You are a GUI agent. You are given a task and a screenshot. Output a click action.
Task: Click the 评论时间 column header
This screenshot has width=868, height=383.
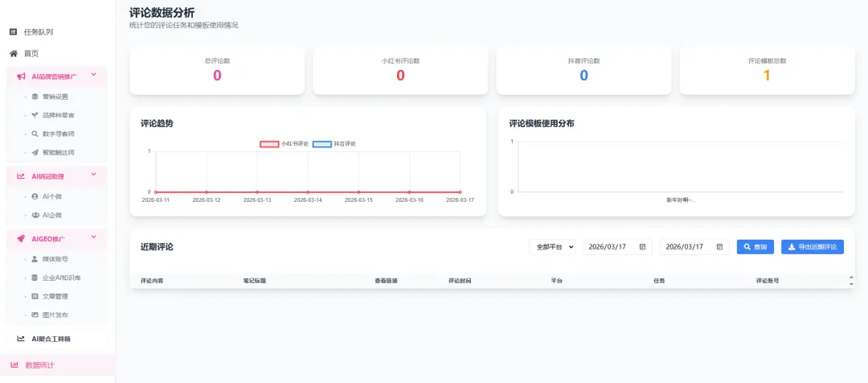(x=460, y=281)
